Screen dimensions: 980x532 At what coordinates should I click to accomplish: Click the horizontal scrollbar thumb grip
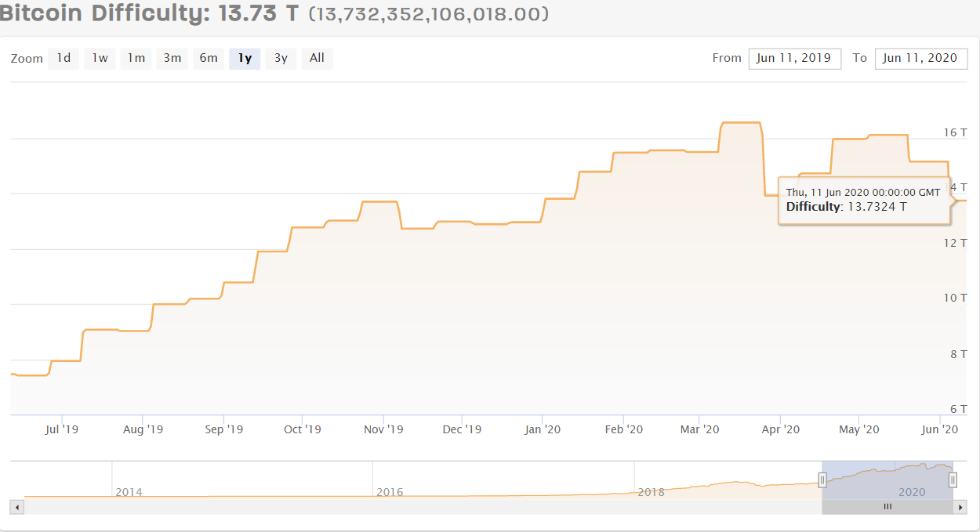(887, 507)
